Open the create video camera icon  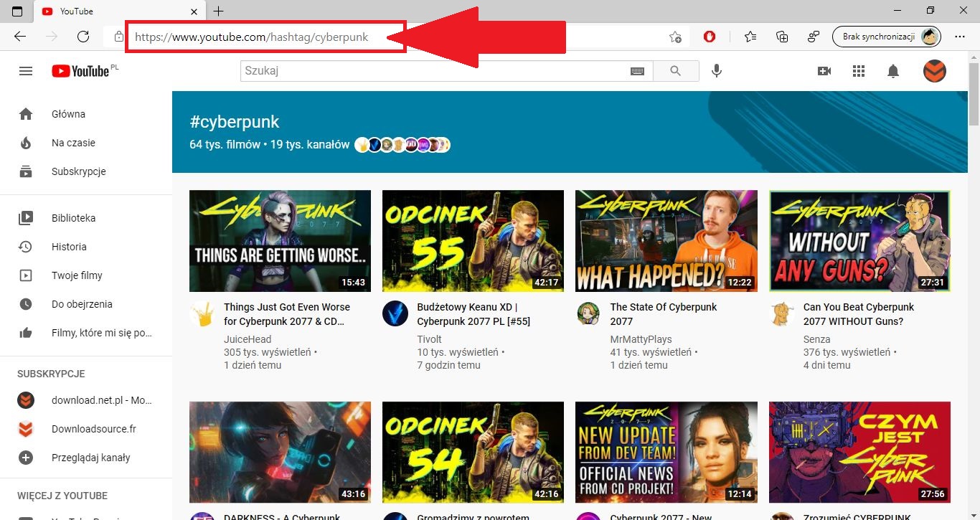[824, 71]
